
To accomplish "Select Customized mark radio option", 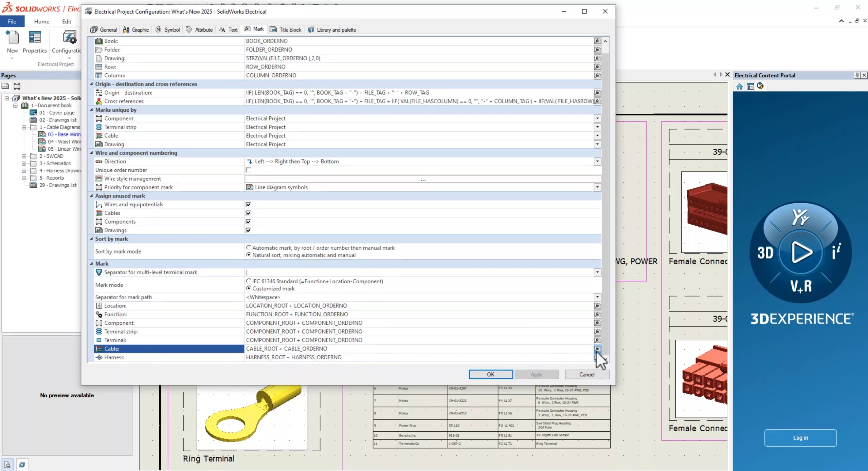I will pyautogui.click(x=249, y=288).
